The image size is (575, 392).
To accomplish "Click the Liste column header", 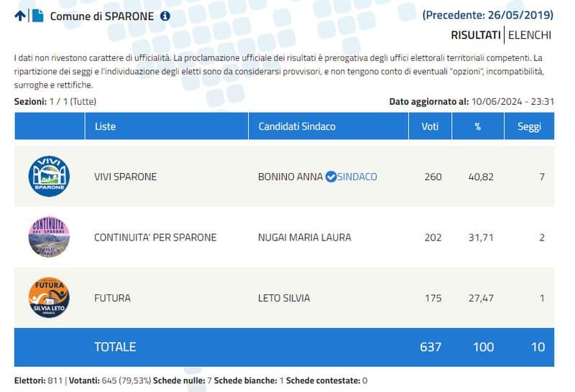I will (105, 126).
